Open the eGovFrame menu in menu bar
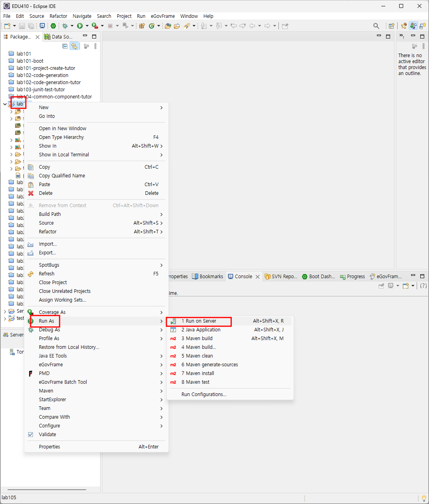 tap(163, 16)
